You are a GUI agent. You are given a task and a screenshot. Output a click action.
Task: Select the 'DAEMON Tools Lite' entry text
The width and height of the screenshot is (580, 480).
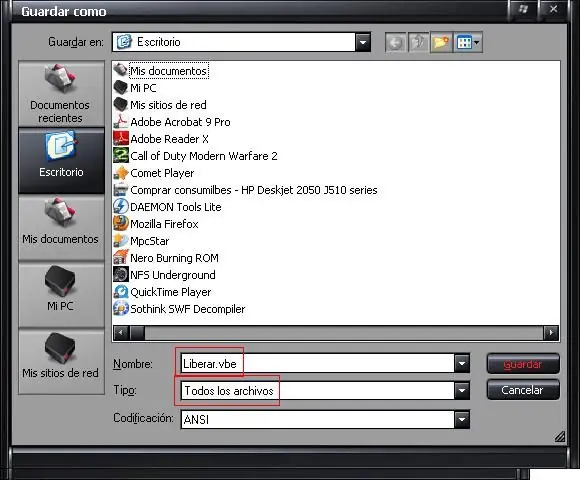(x=176, y=207)
